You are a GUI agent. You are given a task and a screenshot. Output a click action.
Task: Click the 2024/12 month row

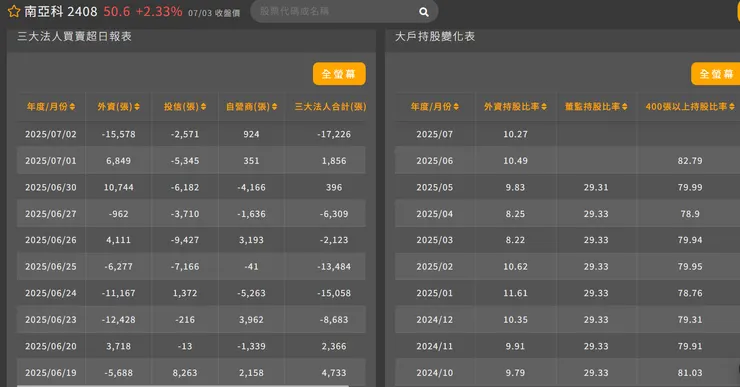567,320
